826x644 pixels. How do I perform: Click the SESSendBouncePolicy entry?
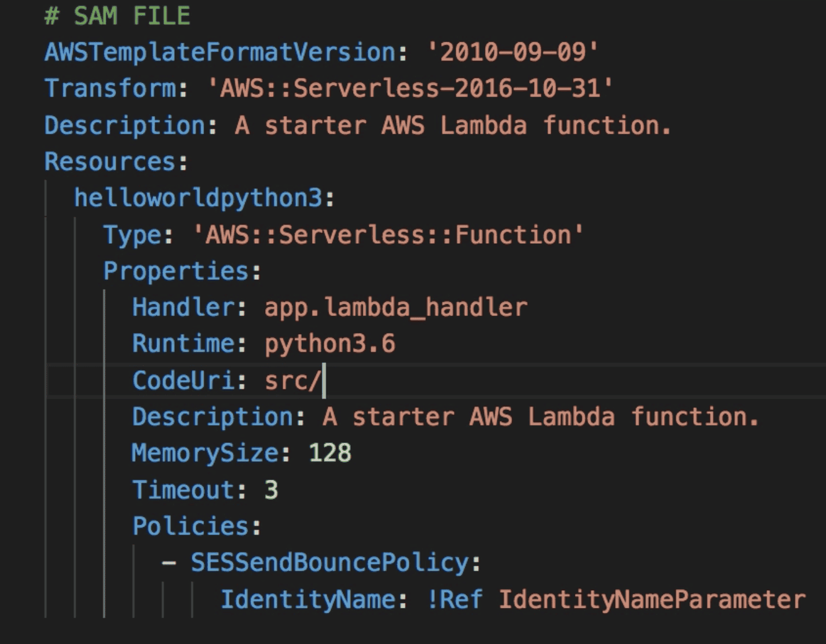330,563
